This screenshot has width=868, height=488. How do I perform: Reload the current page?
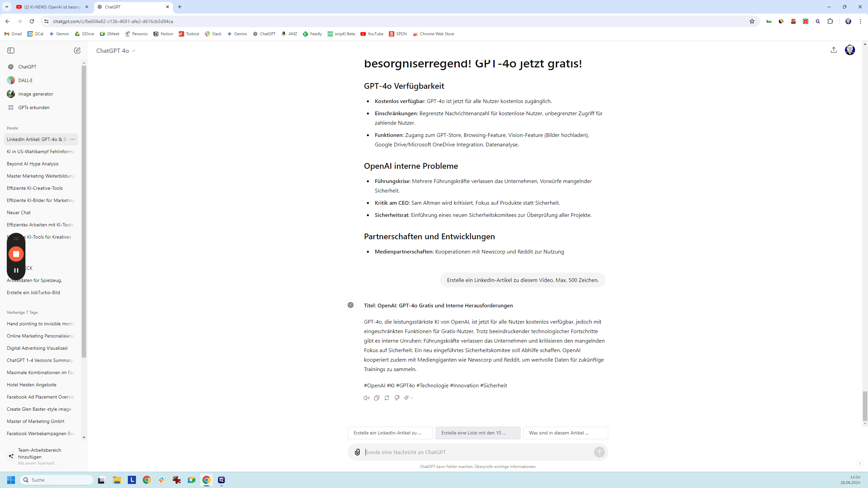(x=32, y=21)
